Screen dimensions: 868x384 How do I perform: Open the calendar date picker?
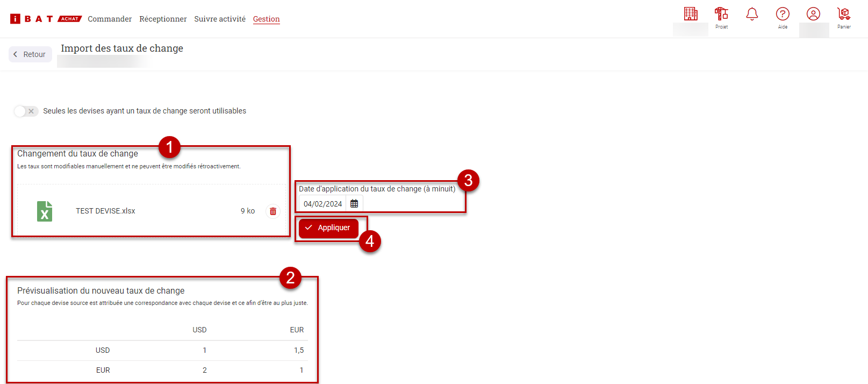(x=354, y=204)
